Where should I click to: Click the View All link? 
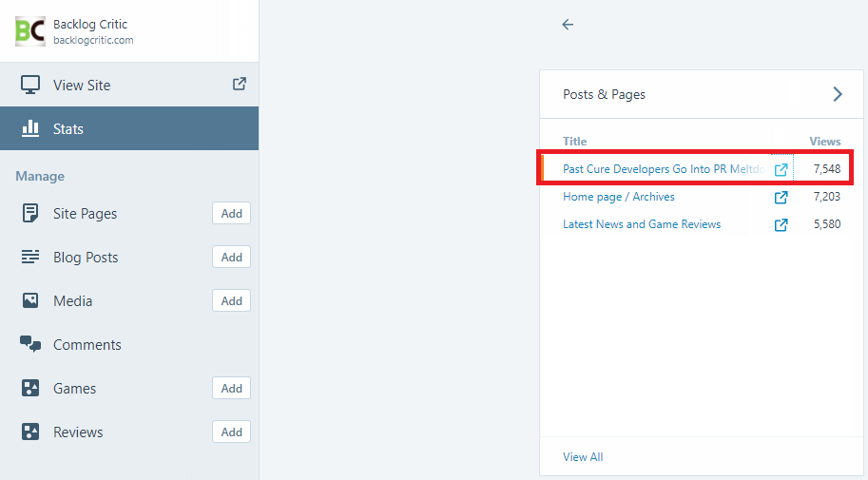583,457
